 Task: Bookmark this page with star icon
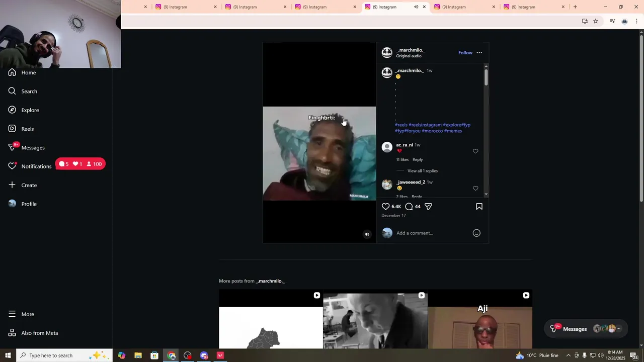click(x=596, y=21)
